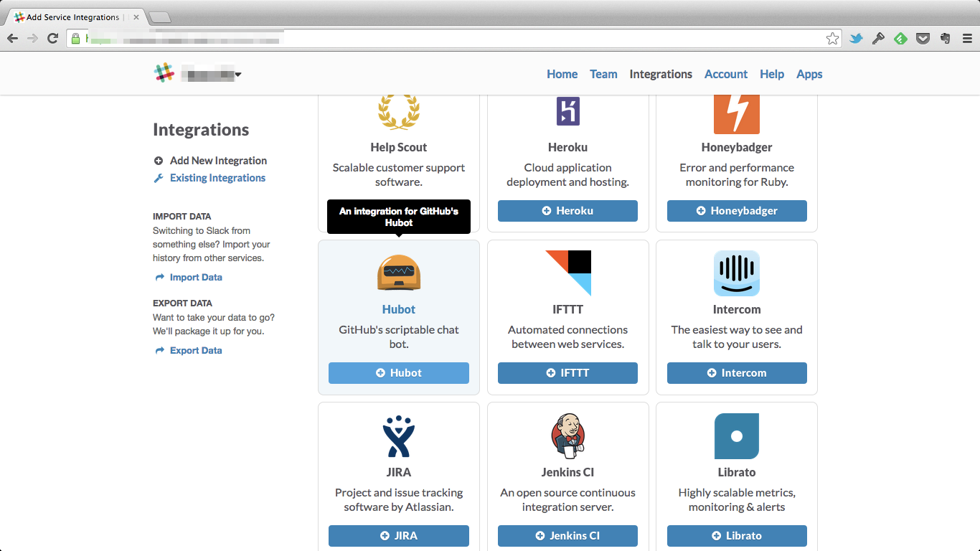Follow the Import Data link

pyautogui.click(x=196, y=278)
